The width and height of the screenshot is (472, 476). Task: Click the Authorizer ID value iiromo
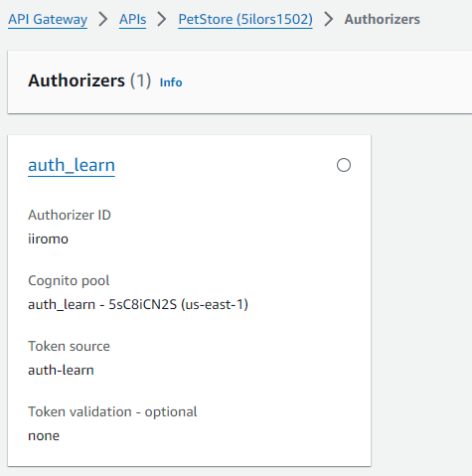48,238
